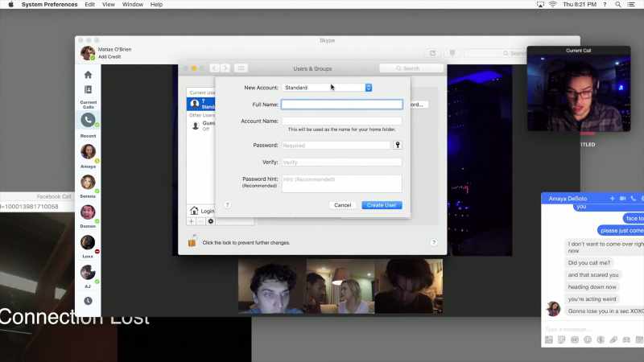Viewport: 644px width, 362px height.
Task: Click the lock to prevent changes
Action: click(192, 242)
